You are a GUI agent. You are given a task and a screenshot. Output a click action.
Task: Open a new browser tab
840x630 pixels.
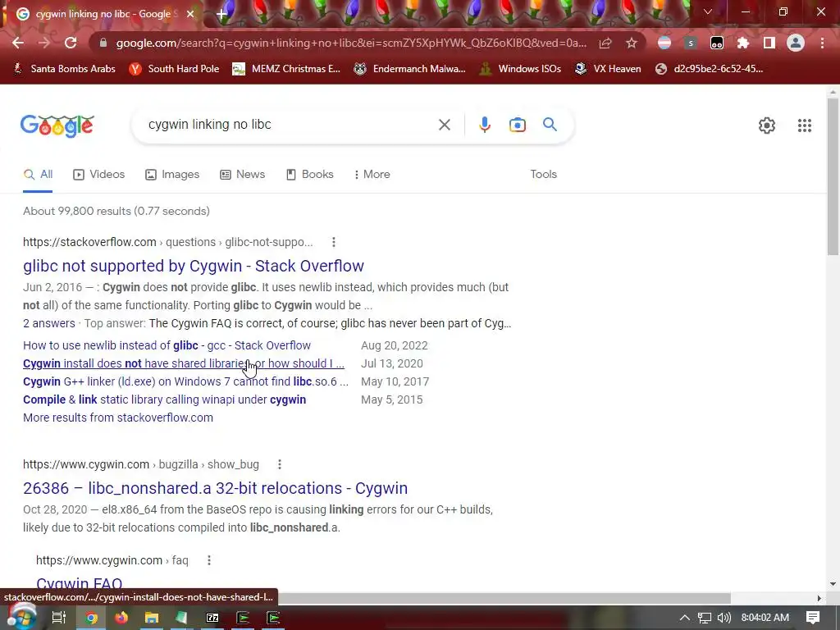point(221,14)
